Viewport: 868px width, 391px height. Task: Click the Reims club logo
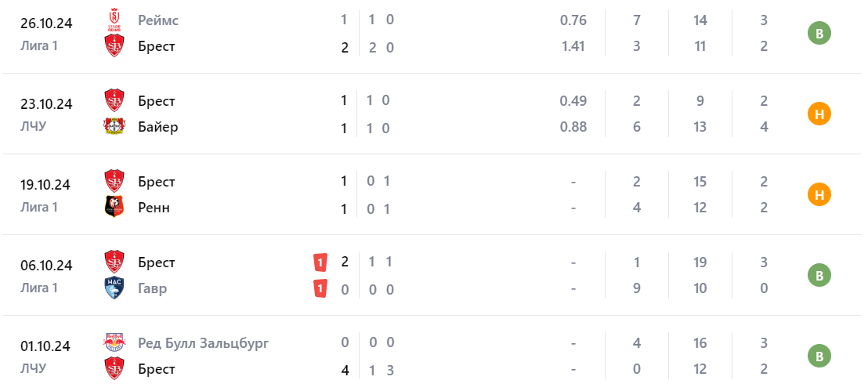tap(115, 20)
